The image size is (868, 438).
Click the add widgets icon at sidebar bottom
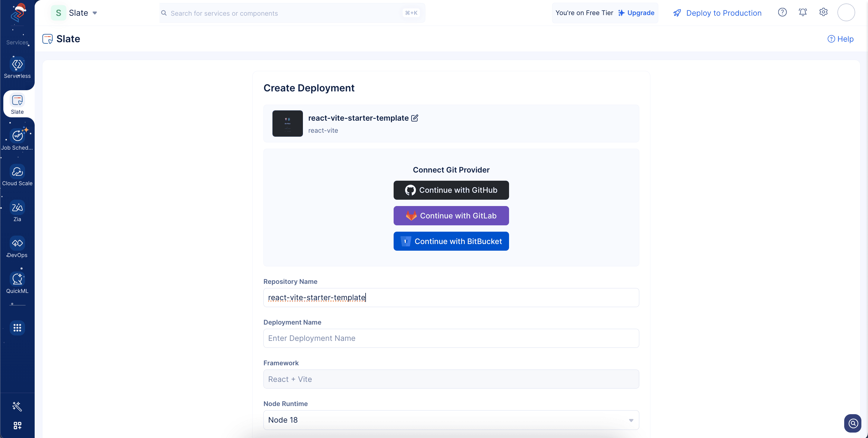17,426
